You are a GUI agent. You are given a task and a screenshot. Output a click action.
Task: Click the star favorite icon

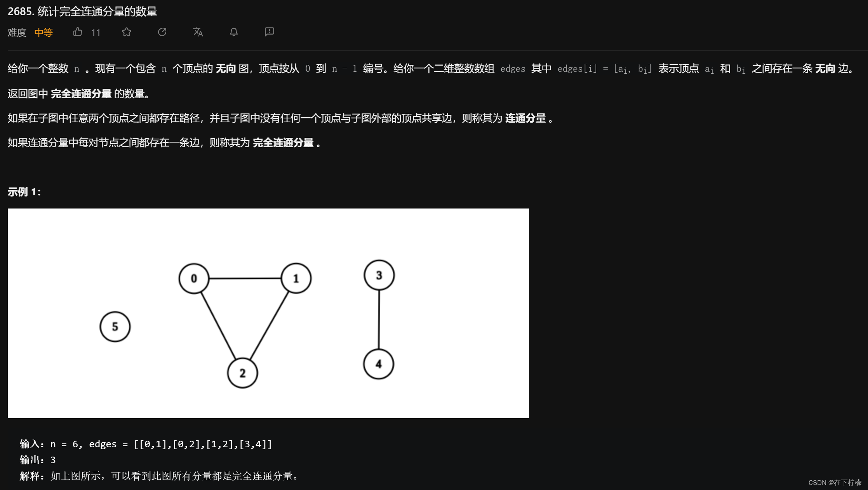click(127, 32)
